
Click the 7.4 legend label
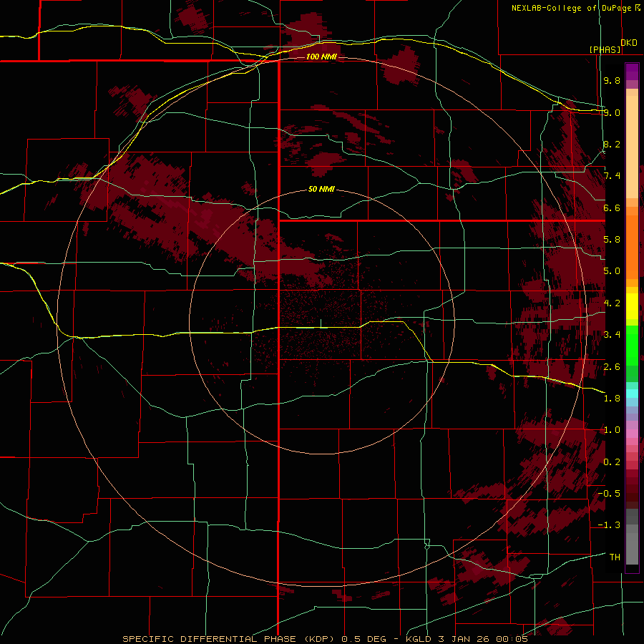(612, 176)
